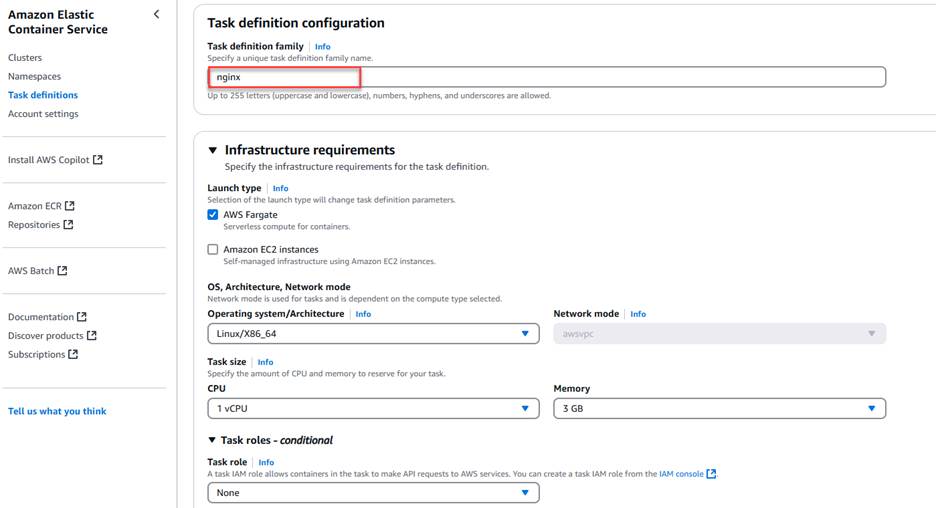The image size is (936, 508).
Task: Open Info next to Task size
Action: pyautogui.click(x=265, y=362)
